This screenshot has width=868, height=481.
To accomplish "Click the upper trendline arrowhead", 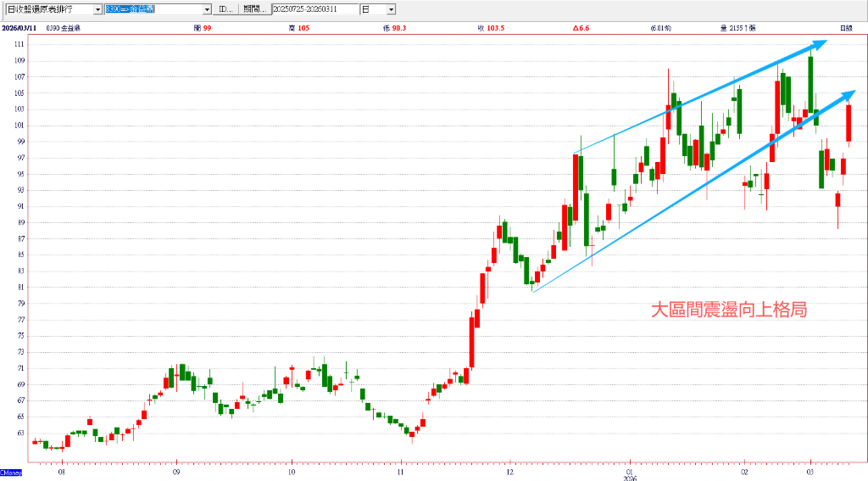I will point(820,43).
